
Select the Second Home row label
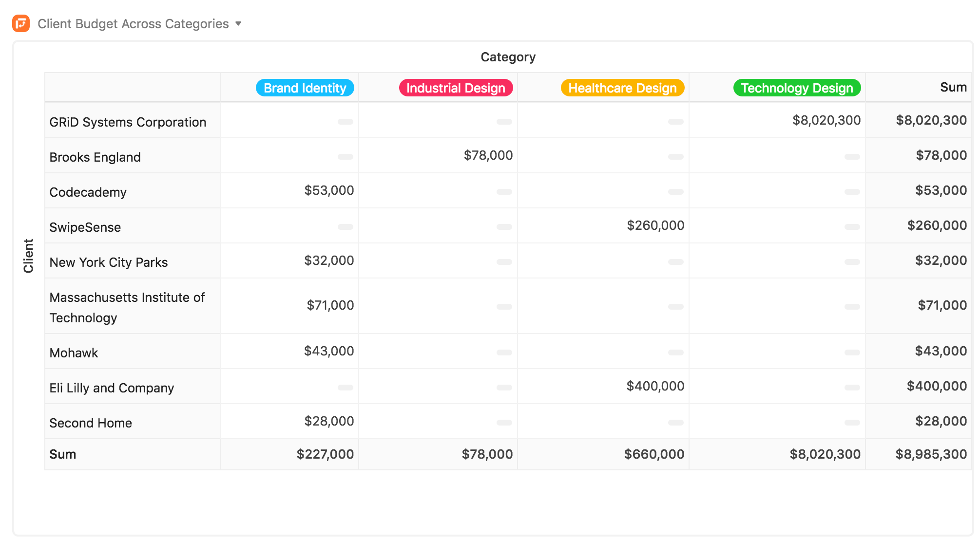(x=91, y=423)
